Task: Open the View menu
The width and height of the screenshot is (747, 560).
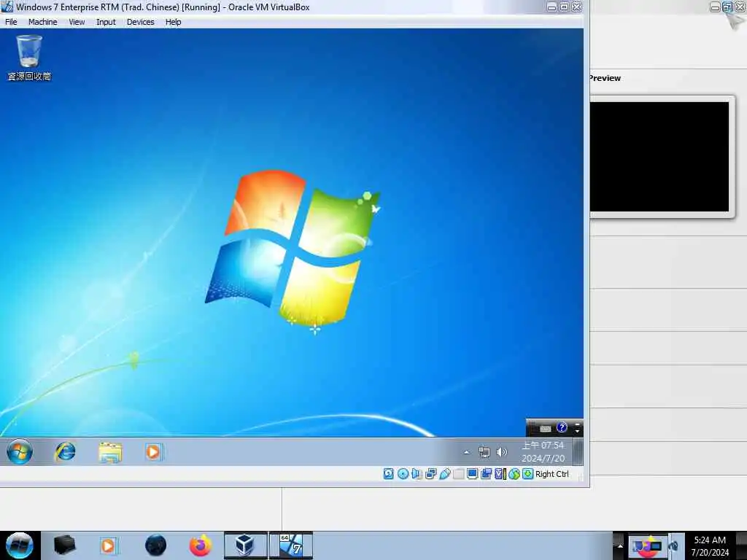Action: (x=77, y=22)
